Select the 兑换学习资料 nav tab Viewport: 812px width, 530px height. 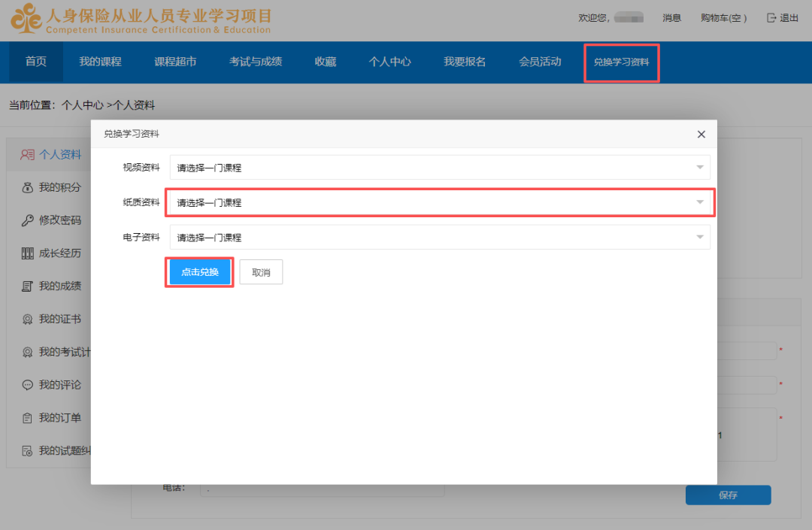point(621,62)
